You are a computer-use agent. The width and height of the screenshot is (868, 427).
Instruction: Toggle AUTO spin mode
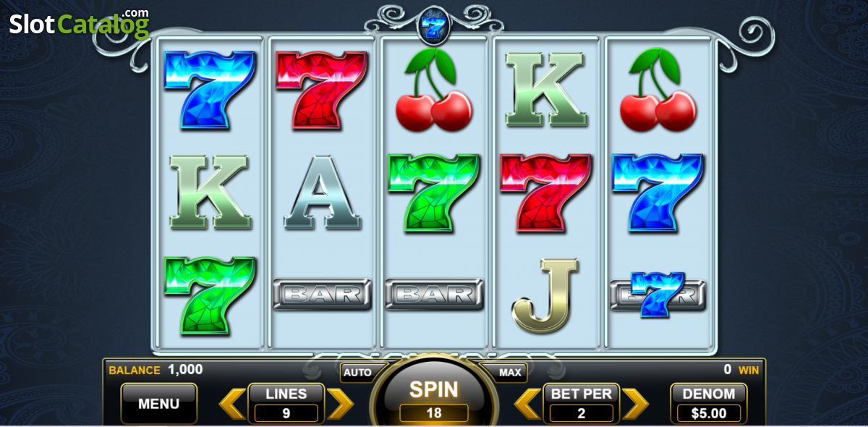coord(357,373)
